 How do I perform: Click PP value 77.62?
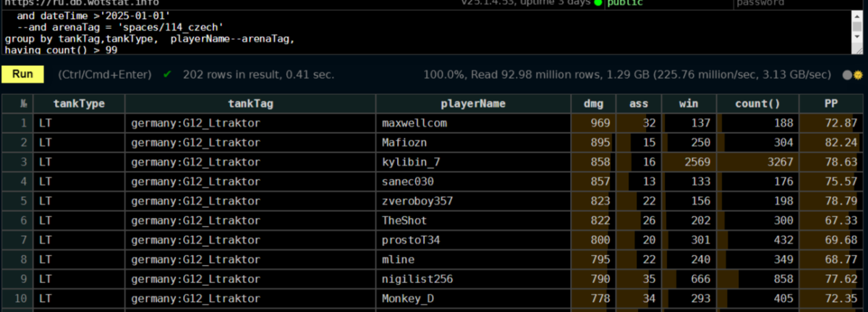pyautogui.click(x=841, y=279)
